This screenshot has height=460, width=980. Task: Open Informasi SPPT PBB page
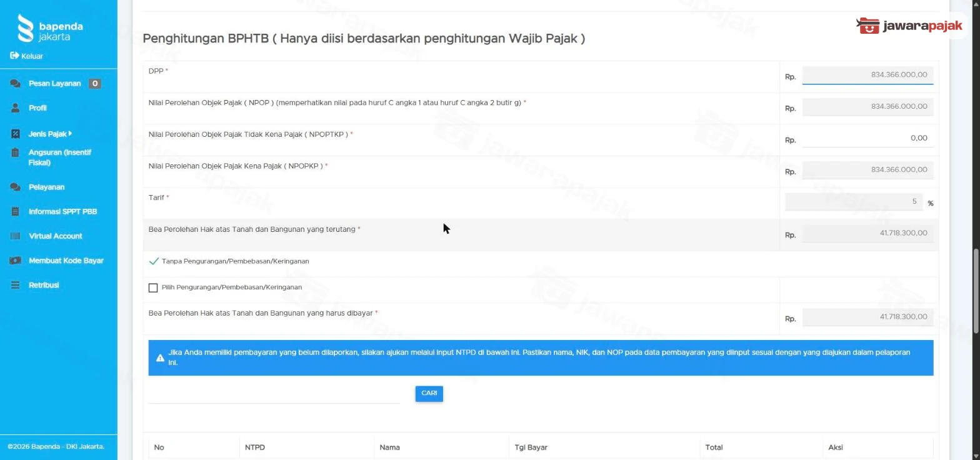point(62,211)
